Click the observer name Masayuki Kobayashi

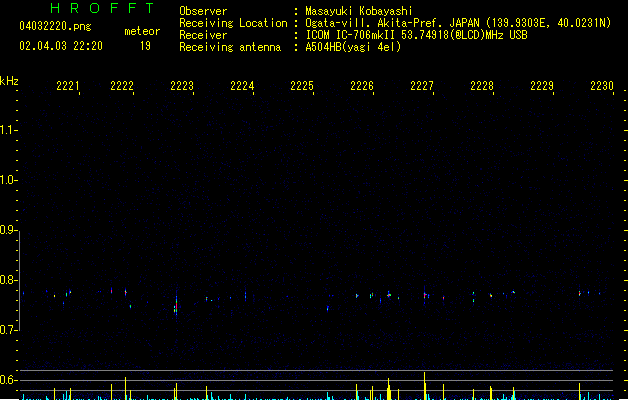359,11
